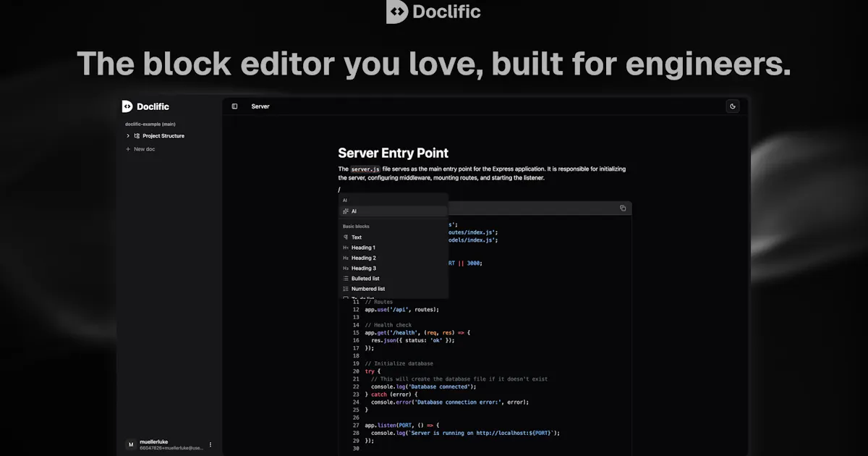The image size is (868, 456).
Task: Click the Server Entry Point heading
Action: pos(393,153)
